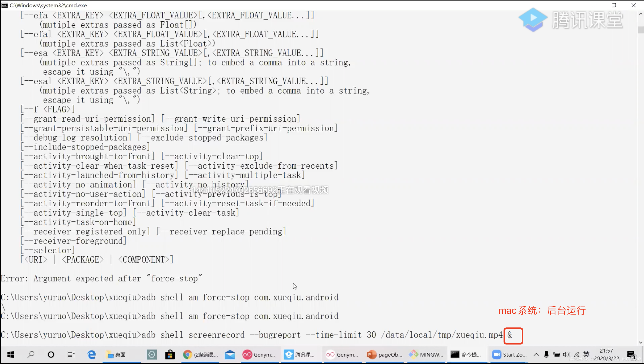The height and width of the screenshot is (364, 644).
Task: Open Task View on the taskbar
Action: pyautogui.click(x=71, y=355)
